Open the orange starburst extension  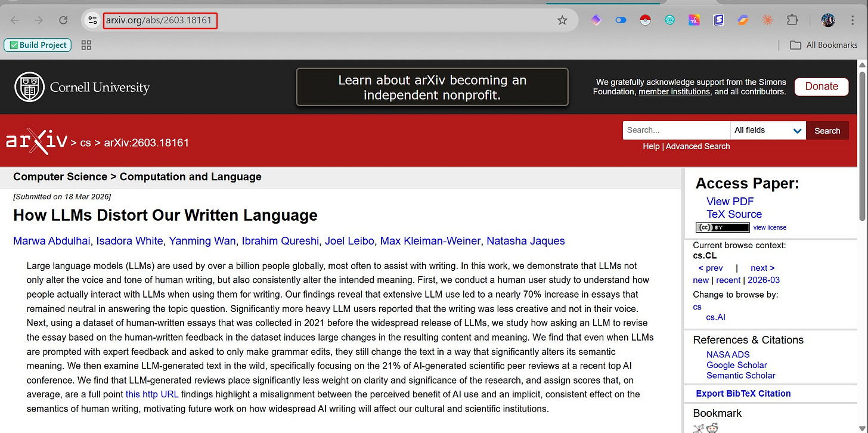pos(767,20)
